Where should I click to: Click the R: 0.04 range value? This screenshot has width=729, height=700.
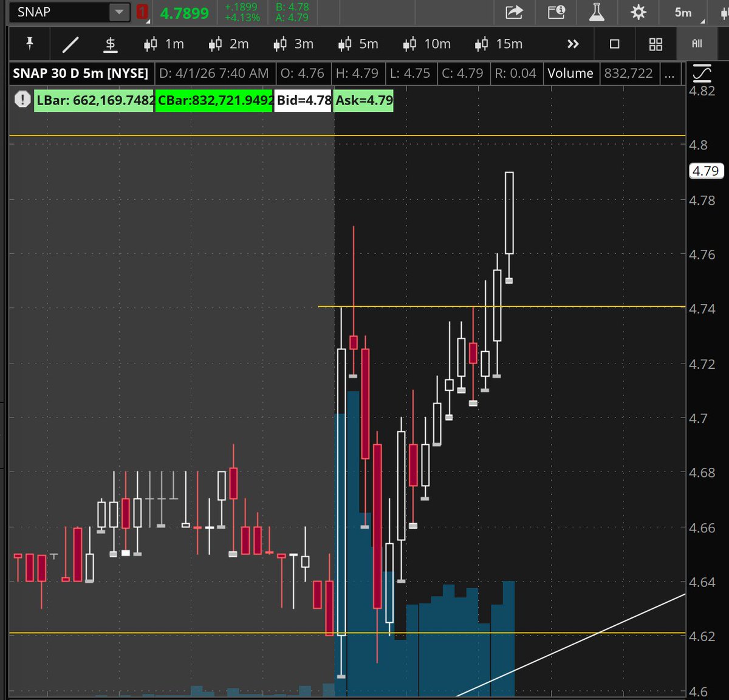(x=515, y=74)
